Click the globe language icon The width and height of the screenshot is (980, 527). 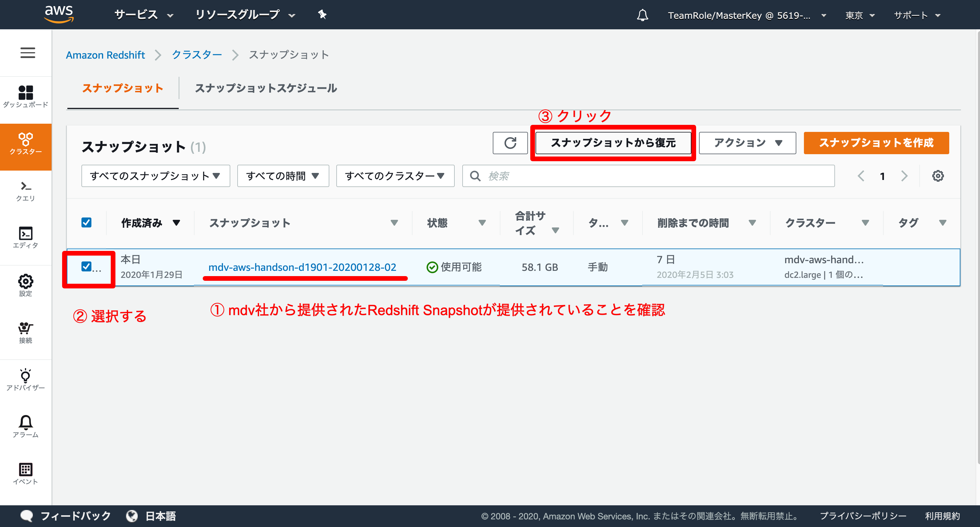132,516
